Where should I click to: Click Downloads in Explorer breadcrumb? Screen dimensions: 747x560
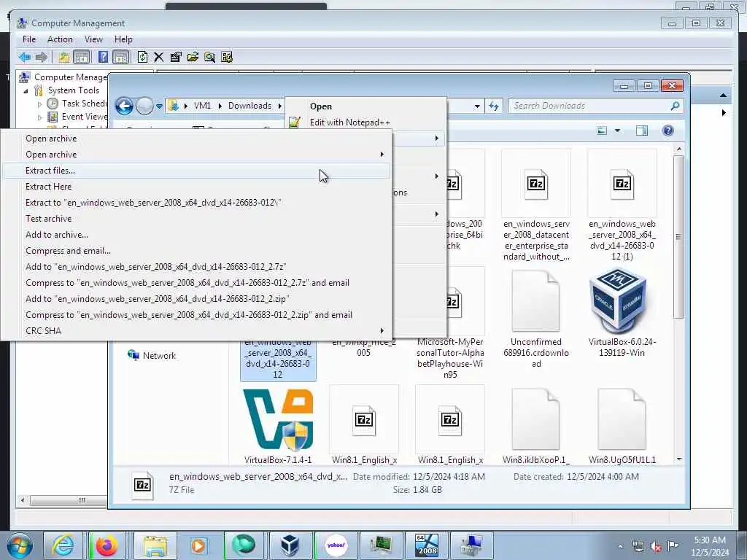249,106
